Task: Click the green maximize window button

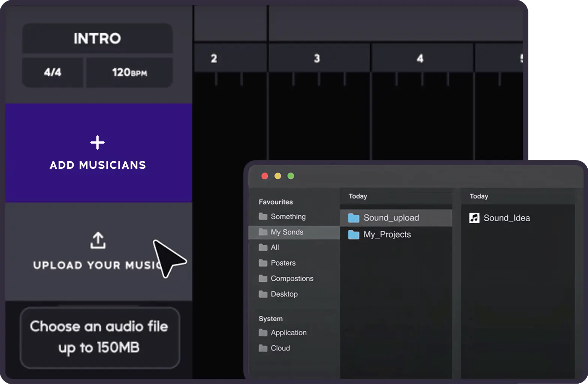Action: coord(291,176)
